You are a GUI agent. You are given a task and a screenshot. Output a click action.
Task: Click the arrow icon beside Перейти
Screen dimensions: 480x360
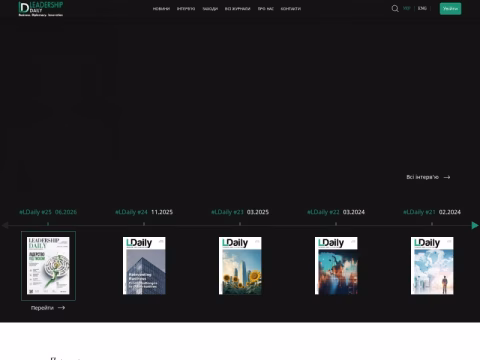click(61, 308)
